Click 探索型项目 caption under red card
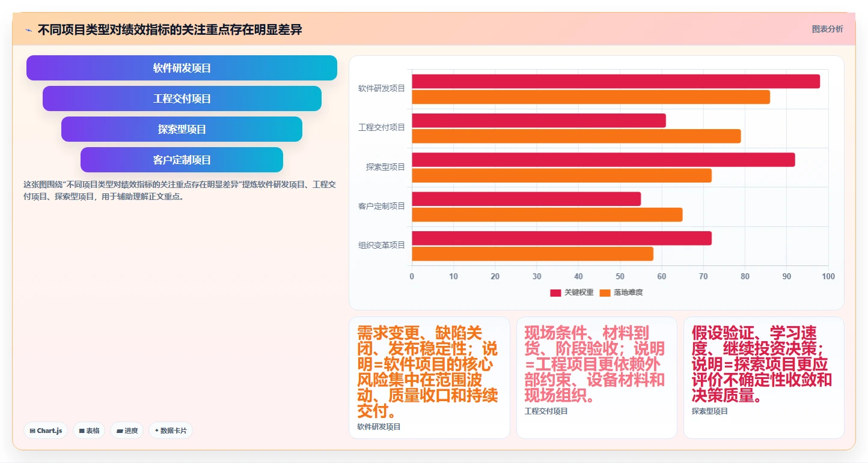 [710, 411]
